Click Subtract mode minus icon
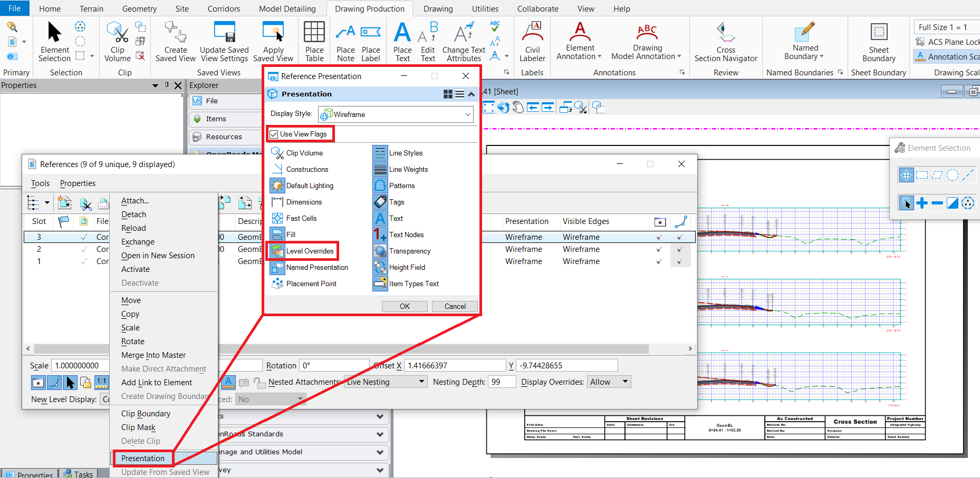Image resolution: width=980 pixels, height=478 pixels. coord(937,203)
